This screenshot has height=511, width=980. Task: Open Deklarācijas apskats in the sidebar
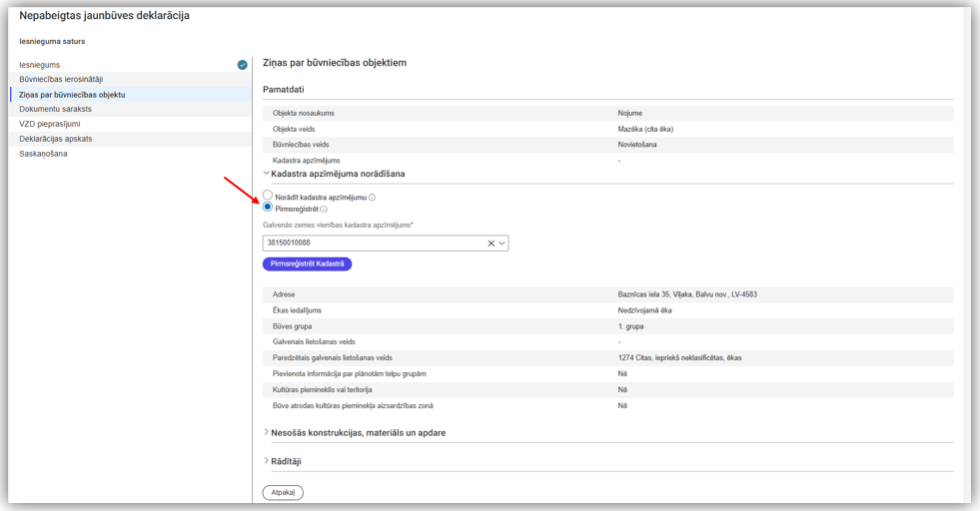click(x=55, y=139)
